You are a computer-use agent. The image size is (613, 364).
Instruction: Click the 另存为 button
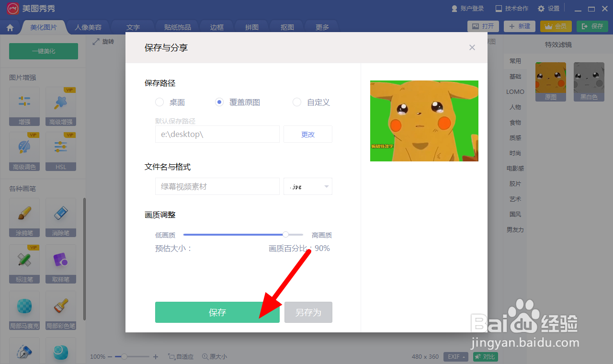[x=308, y=312]
